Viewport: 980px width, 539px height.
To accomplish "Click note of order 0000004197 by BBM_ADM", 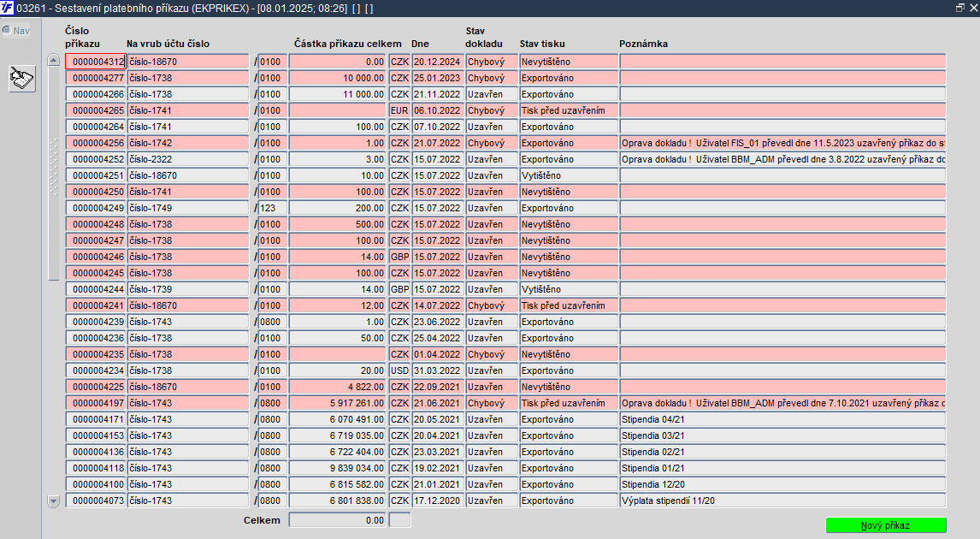I will 782,403.
